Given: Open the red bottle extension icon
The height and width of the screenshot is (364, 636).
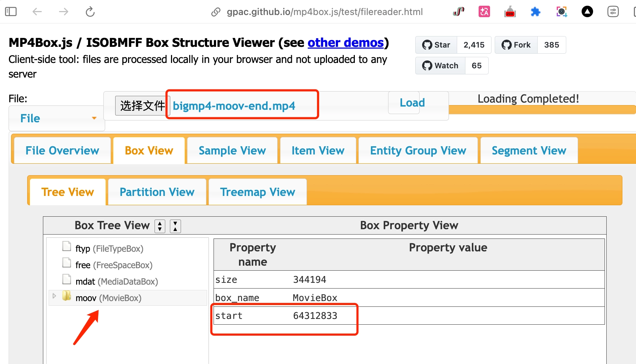Looking at the screenshot, I should 510,12.
